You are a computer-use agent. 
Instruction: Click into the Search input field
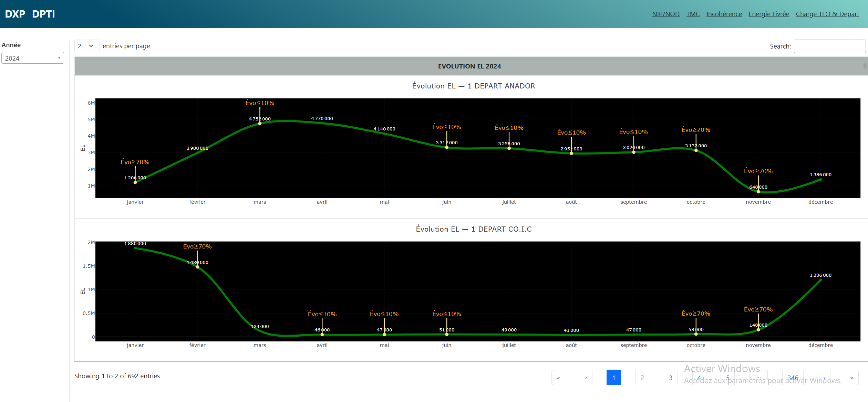[829, 46]
